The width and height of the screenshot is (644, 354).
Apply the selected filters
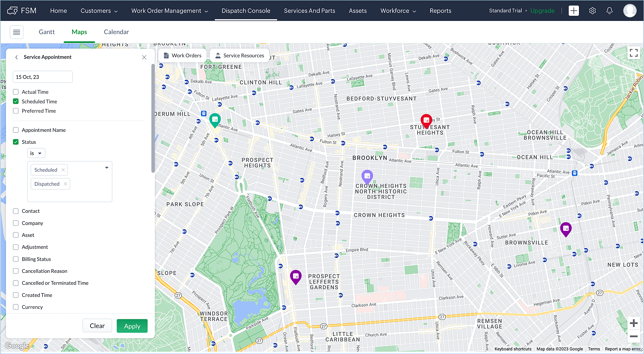(x=132, y=326)
